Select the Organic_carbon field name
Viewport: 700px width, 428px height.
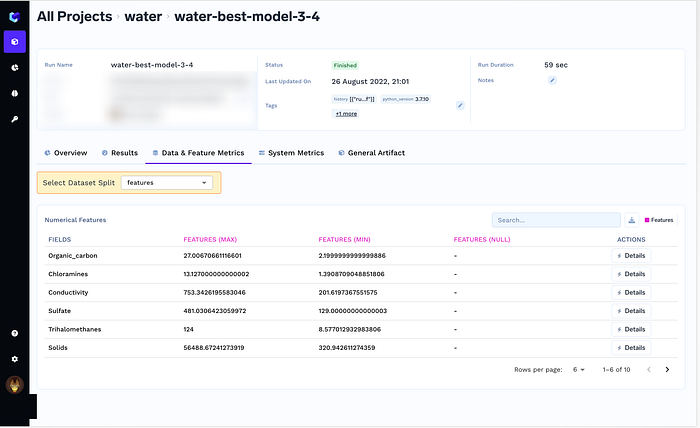[73, 256]
